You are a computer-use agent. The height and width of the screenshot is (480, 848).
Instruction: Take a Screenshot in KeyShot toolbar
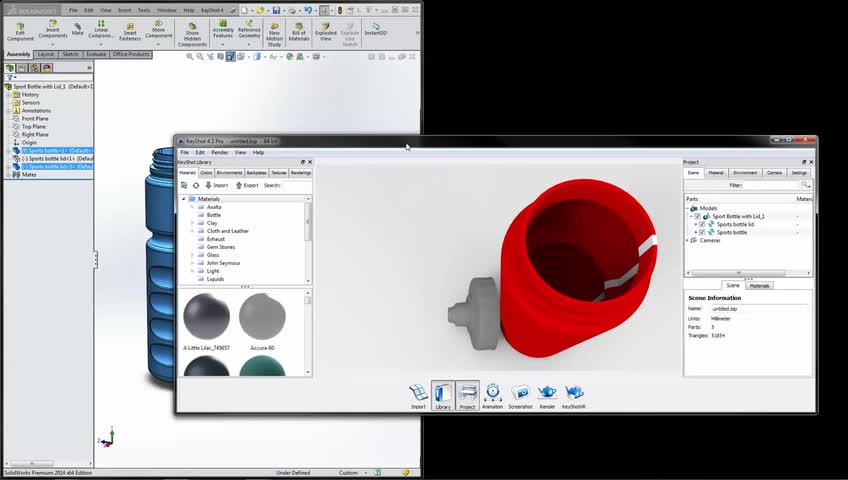click(520, 396)
